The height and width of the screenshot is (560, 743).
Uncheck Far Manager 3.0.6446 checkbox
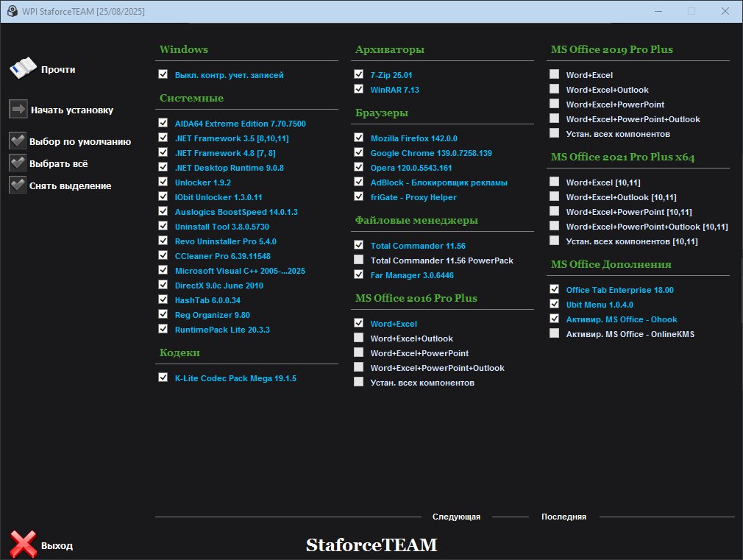(x=359, y=274)
